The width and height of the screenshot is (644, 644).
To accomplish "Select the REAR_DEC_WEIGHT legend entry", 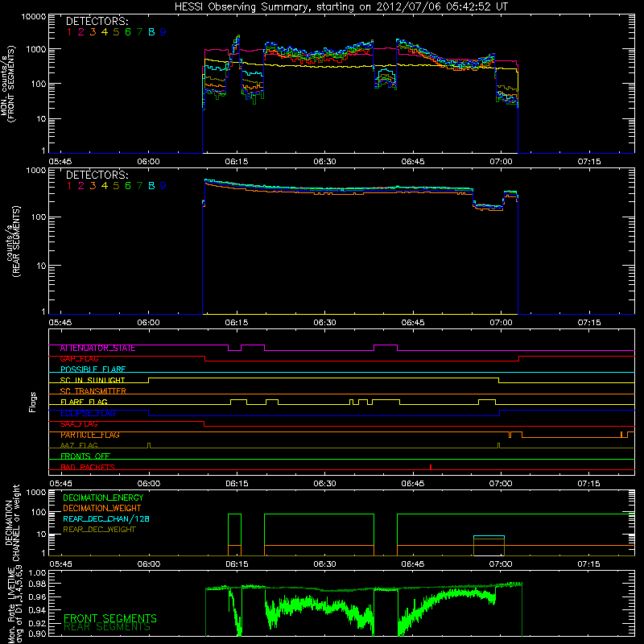I will click(x=99, y=530).
